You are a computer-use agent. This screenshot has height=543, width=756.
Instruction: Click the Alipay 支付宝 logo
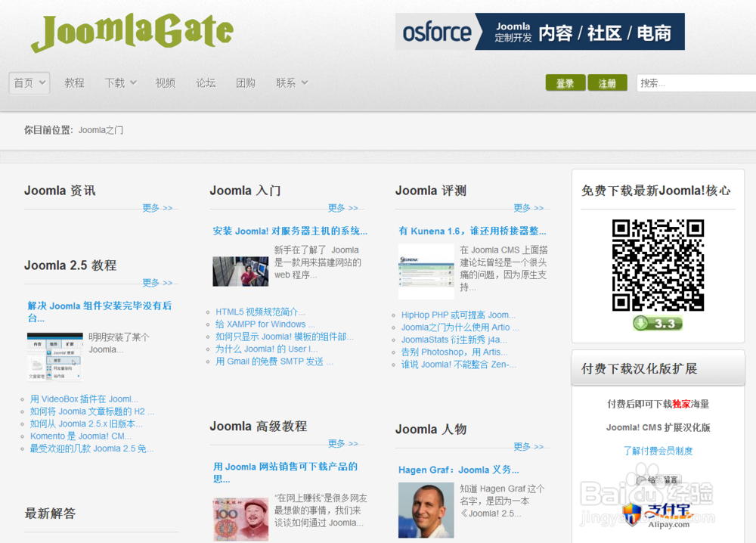point(658,515)
